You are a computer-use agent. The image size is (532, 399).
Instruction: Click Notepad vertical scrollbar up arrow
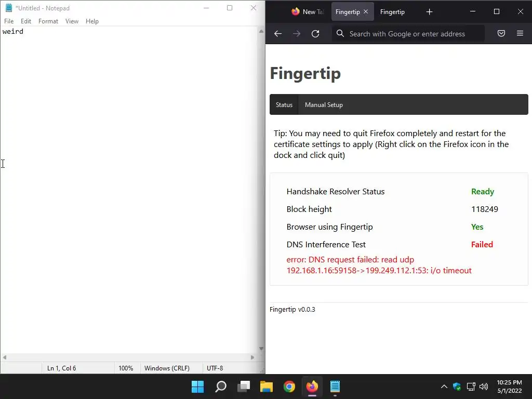261,31
